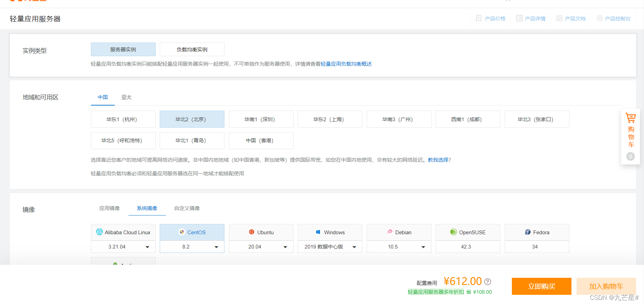Click the CentOS logo icon
This screenshot has width=644, height=304.
182,232
